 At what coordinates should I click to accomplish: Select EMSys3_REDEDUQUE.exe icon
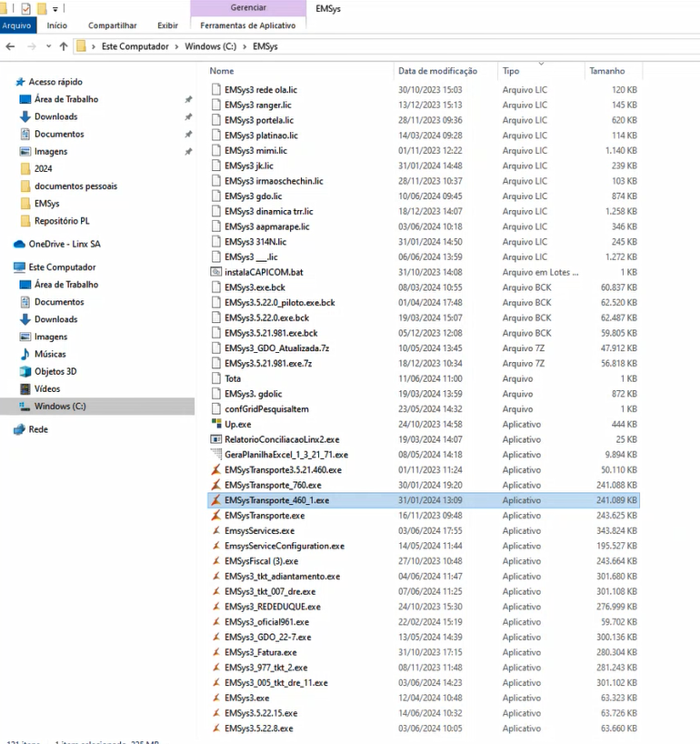(216, 607)
